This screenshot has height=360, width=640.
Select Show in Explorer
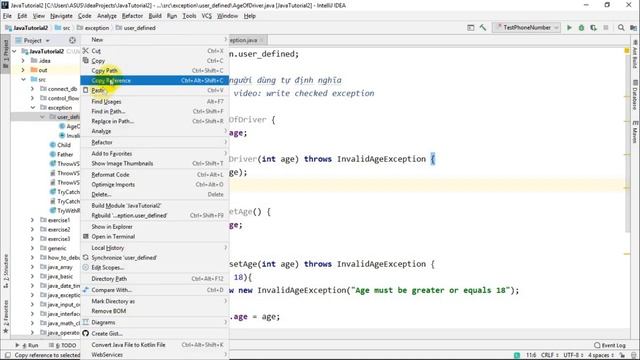tap(155, 227)
